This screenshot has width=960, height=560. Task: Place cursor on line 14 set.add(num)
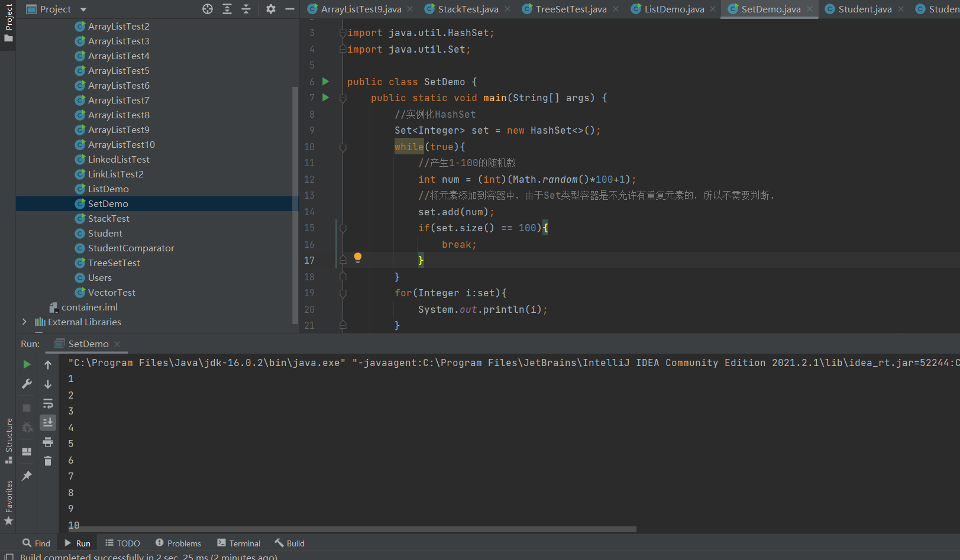455,212
